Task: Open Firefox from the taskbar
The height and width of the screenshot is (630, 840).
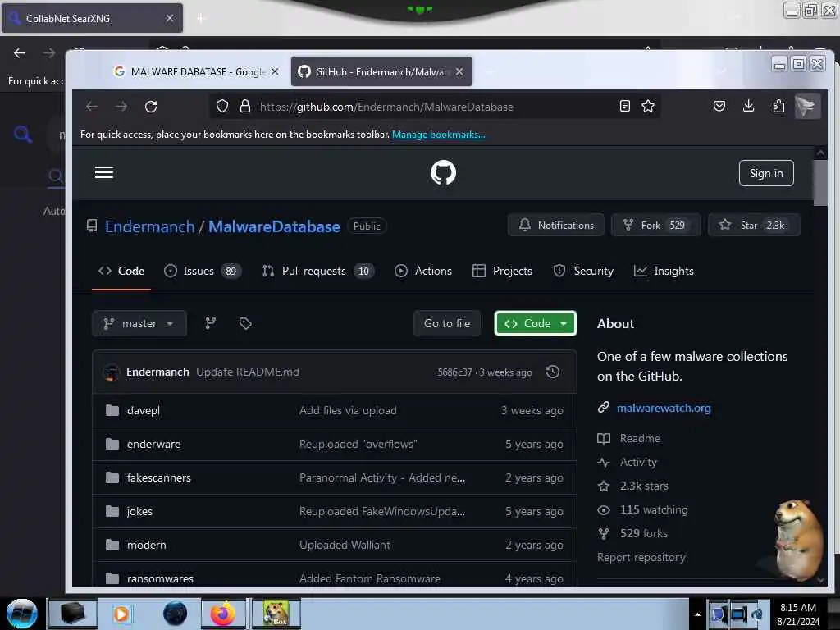Action: [x=223, y=614]
